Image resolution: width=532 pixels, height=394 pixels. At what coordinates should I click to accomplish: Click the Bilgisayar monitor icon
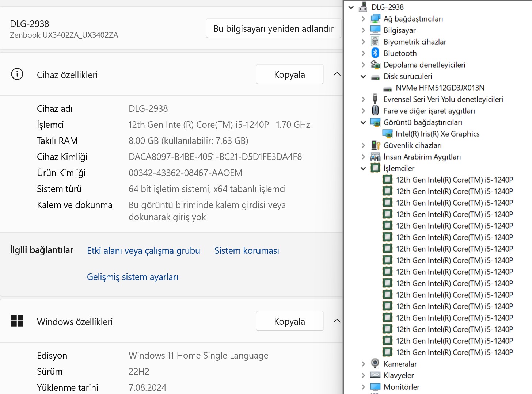(x=375, y=30)
